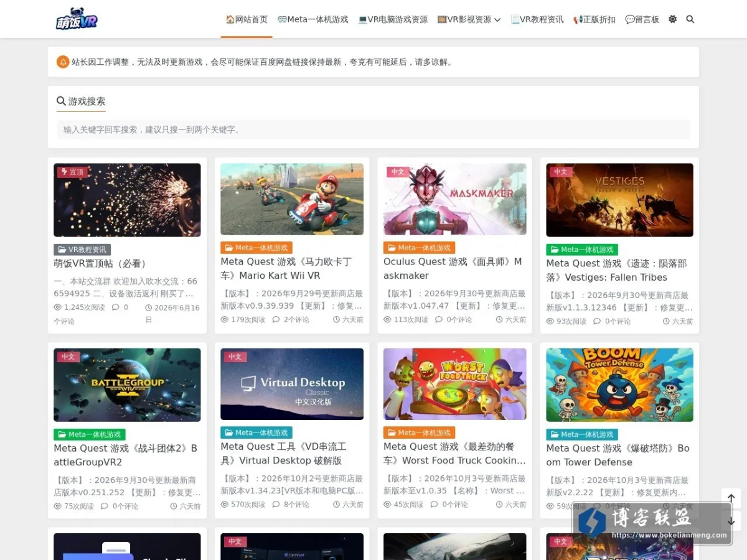Open 遗迹：陨落部落 post title

(616, 271)
